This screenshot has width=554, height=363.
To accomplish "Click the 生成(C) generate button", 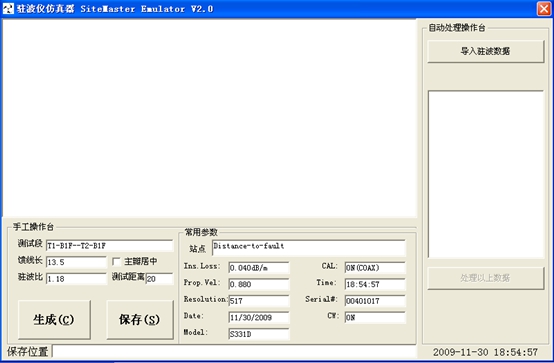I will pyautogui.click(x=54, y=320).
